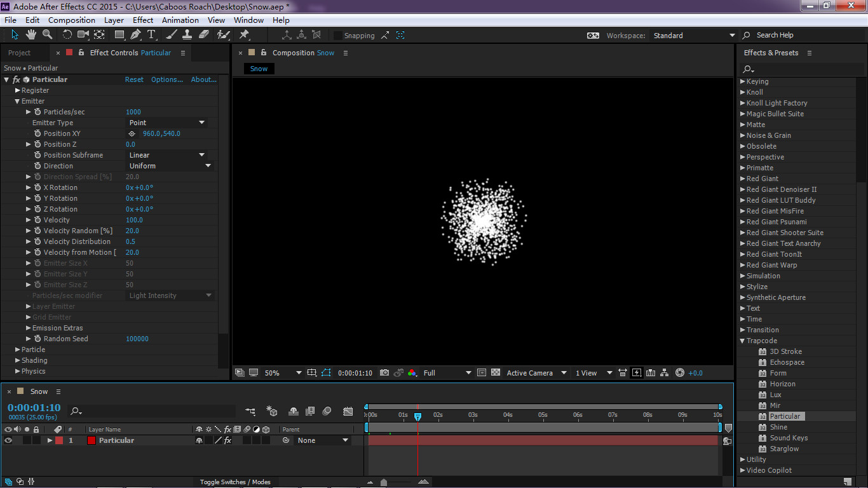The height and width of the screenshot is (488, 868).
Task: Select the Rotation tool
Action: pyautogui.click(x=67, y=35)
